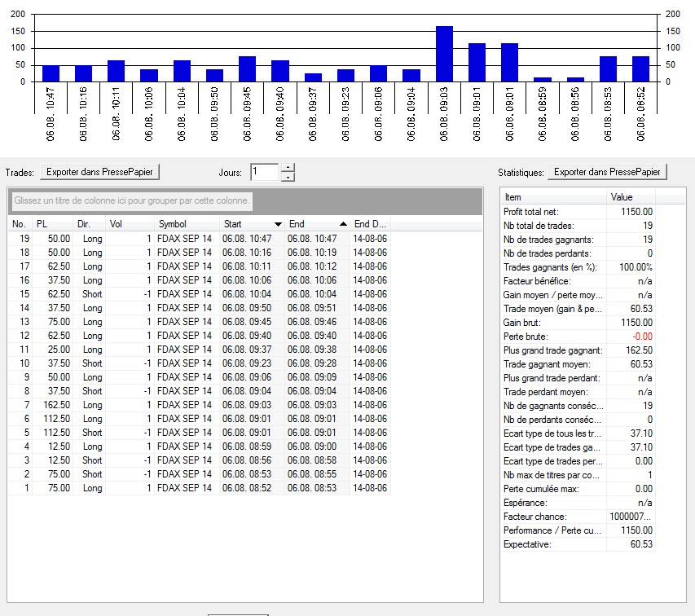Select the No. column header
The height and width of the screenshot is (616, 695).
[20, 224]
